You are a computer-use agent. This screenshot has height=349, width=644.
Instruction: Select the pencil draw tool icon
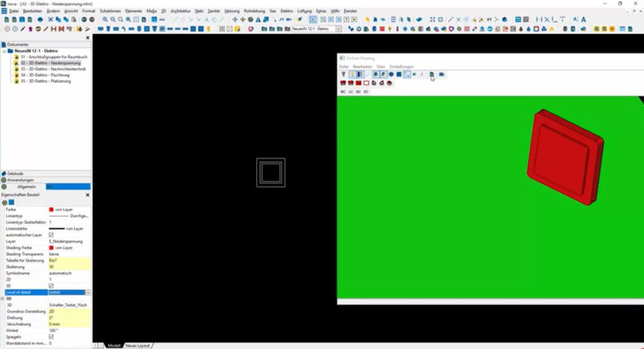tap(23, 29)
